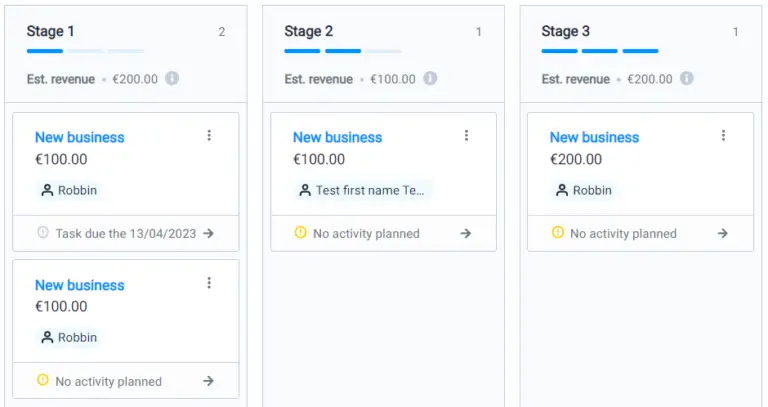Click arrow on Stage 3 No activity planned
768x407 pixels.
click(722, 233)
